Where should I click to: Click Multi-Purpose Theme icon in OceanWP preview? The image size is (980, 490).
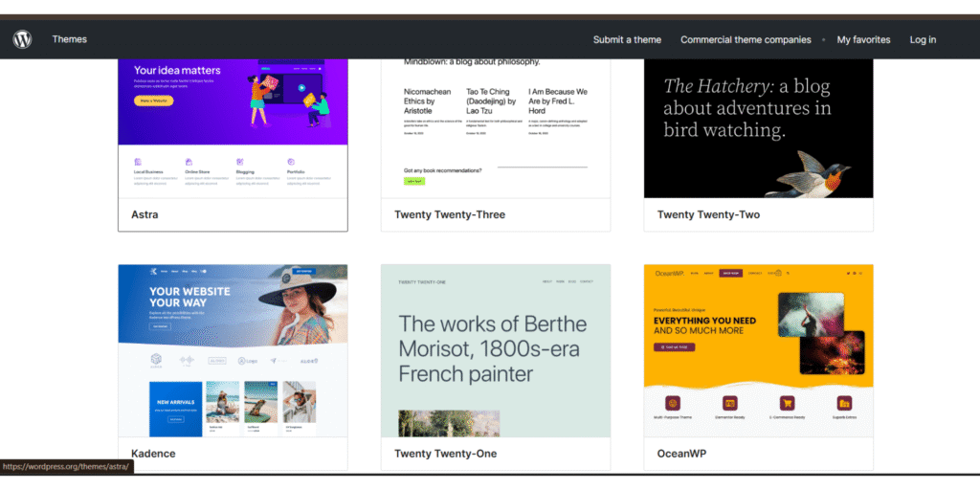click(x=673, y=403)
